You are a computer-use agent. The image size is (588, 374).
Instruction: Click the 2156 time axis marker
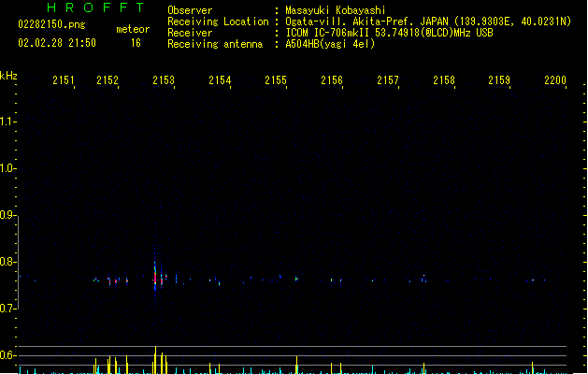332,80
